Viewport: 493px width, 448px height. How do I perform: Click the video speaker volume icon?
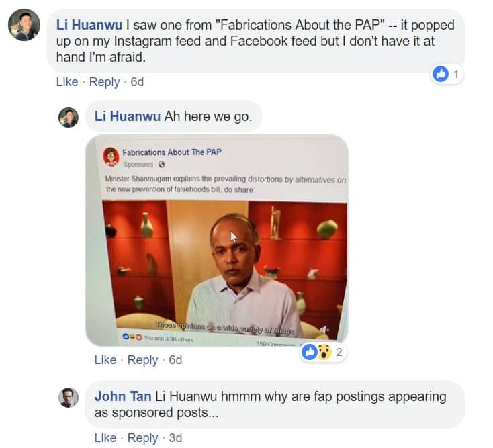pyautogui.click(x=324, y=330)
